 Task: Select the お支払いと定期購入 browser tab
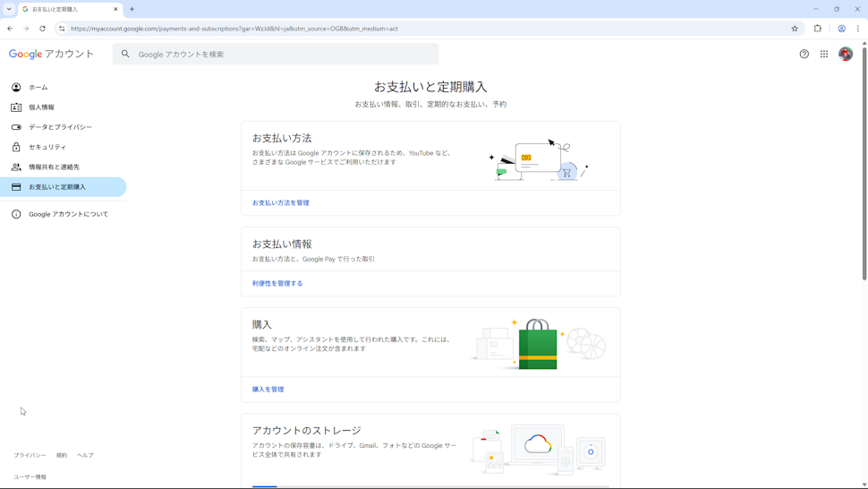point(70,10)
